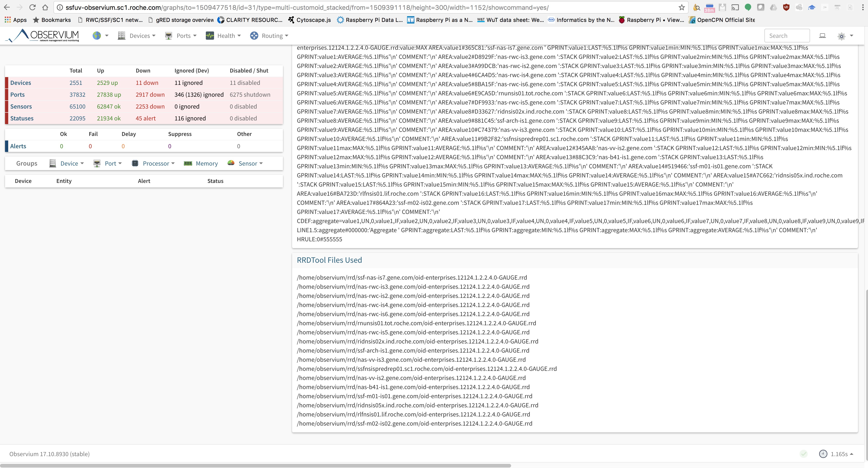
Task: Click the Health heartbeat icon
Action: [x=210, y=36]
